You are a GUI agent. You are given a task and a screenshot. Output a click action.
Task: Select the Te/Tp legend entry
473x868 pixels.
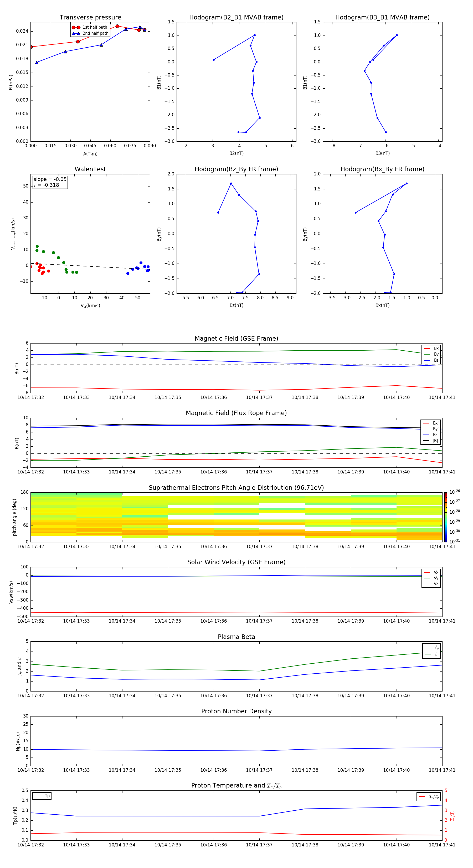point(429,796)
